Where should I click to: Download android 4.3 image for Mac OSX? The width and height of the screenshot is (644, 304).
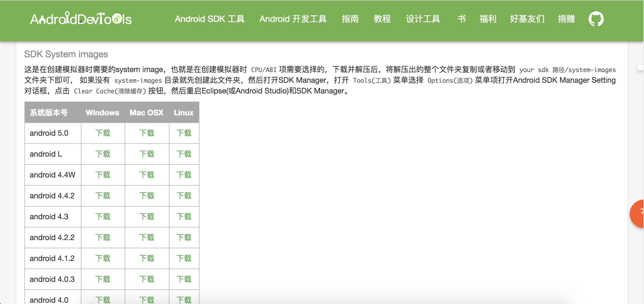click(x=147, y=216)
